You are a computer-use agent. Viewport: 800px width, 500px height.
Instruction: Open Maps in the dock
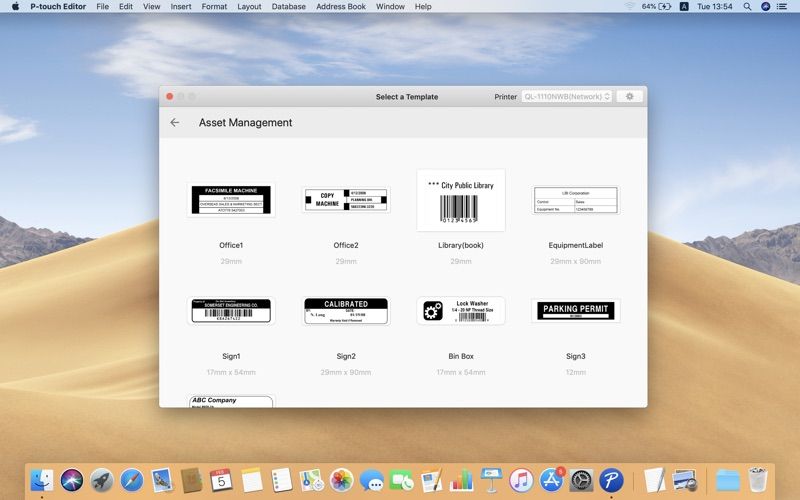(x=311, y=480)
